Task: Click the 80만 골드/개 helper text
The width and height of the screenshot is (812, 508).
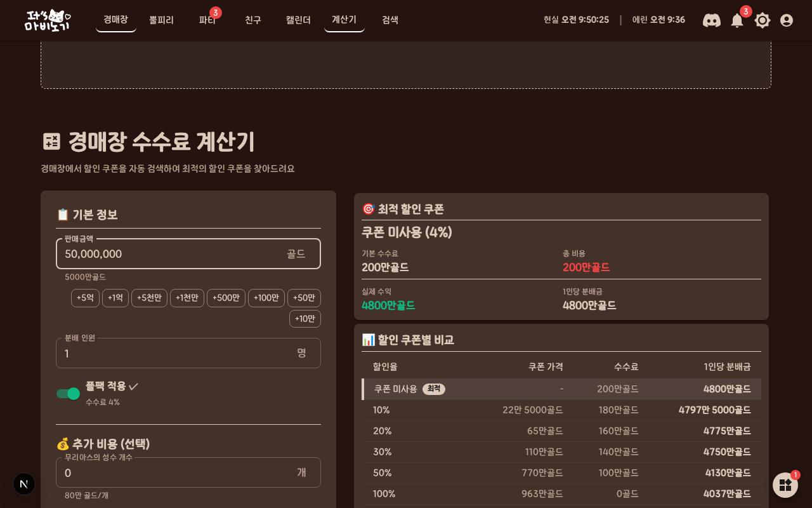Action: [86, 495]
